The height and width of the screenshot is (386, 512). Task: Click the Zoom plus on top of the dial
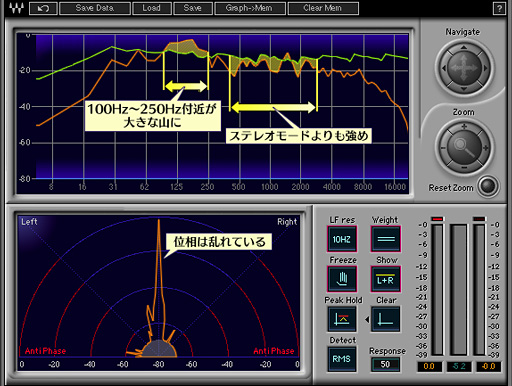point(464,127)
